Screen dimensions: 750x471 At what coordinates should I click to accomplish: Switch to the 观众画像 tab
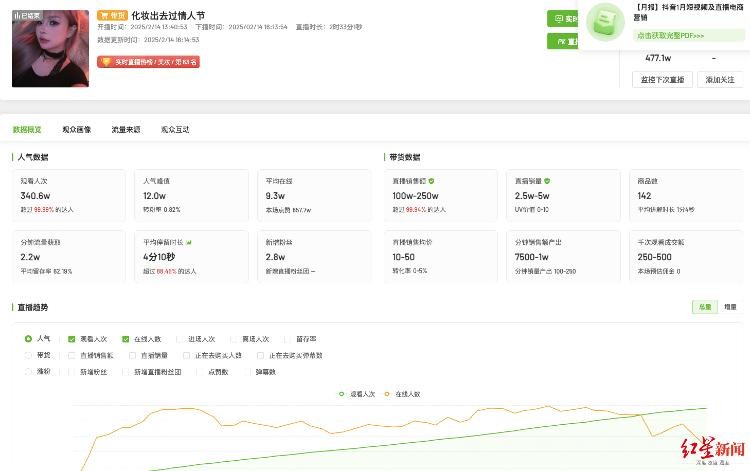tap(76, 130)
